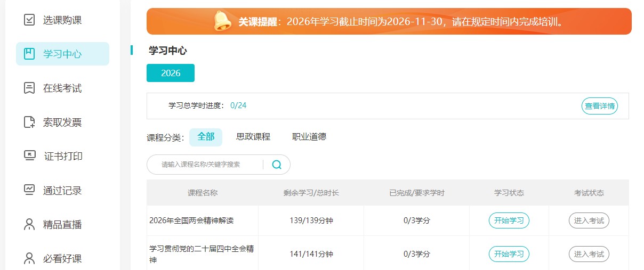This screenshot has width=644, height=270.
Task: Click 0/3学分 in the 两会精神解读 row
Action: [x=417, y=220]
